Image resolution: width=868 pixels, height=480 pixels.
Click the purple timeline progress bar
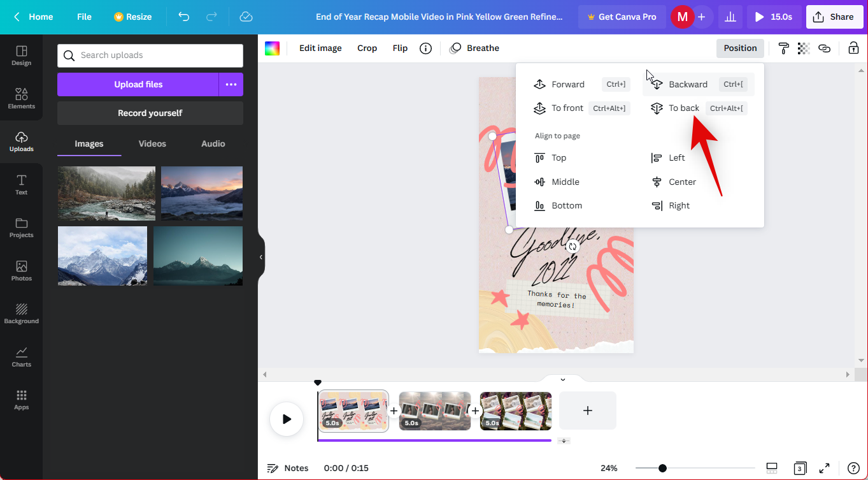click(x=434, y=440)
